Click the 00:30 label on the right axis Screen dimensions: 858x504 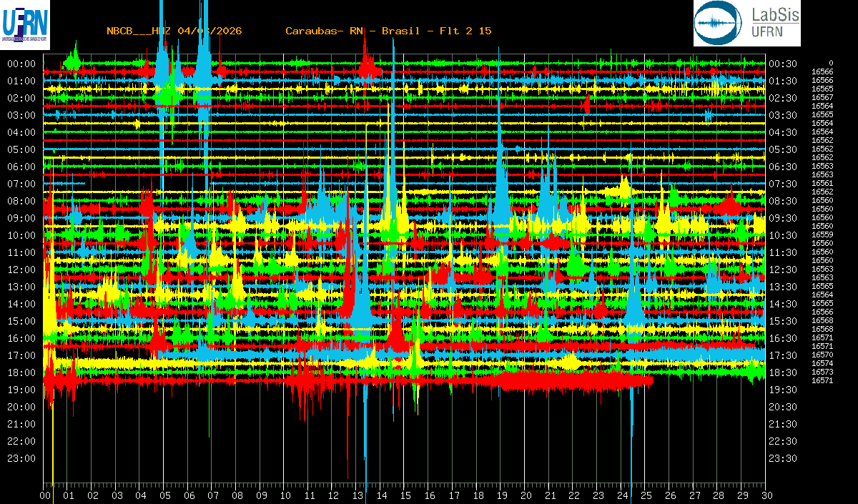tap(783, 64)
